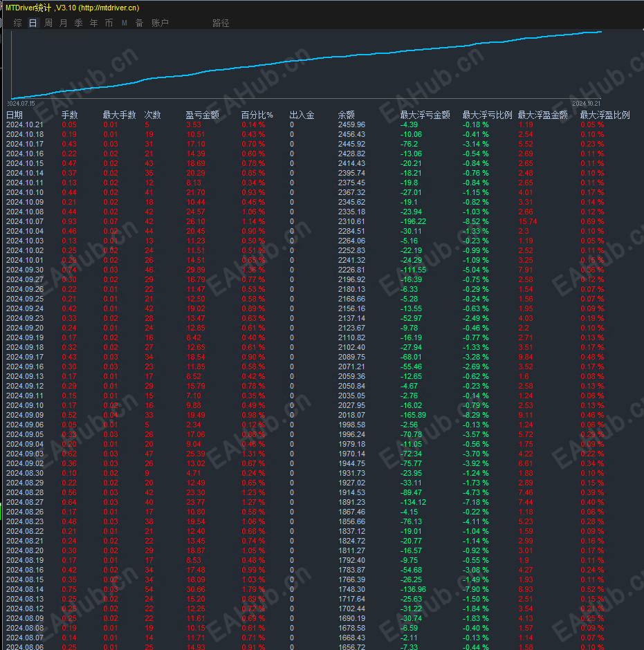
Task: Switch to the 综 summary tab
Action: click(17, 24)
